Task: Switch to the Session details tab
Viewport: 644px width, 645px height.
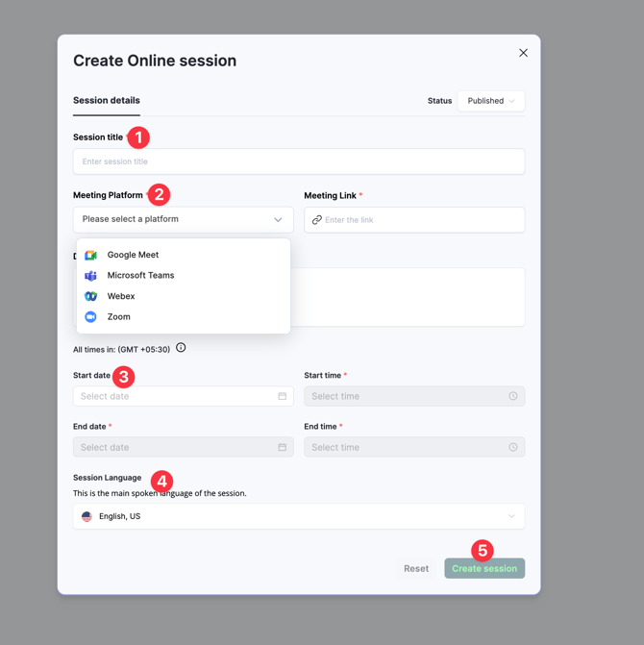Action: coord(106,101)
